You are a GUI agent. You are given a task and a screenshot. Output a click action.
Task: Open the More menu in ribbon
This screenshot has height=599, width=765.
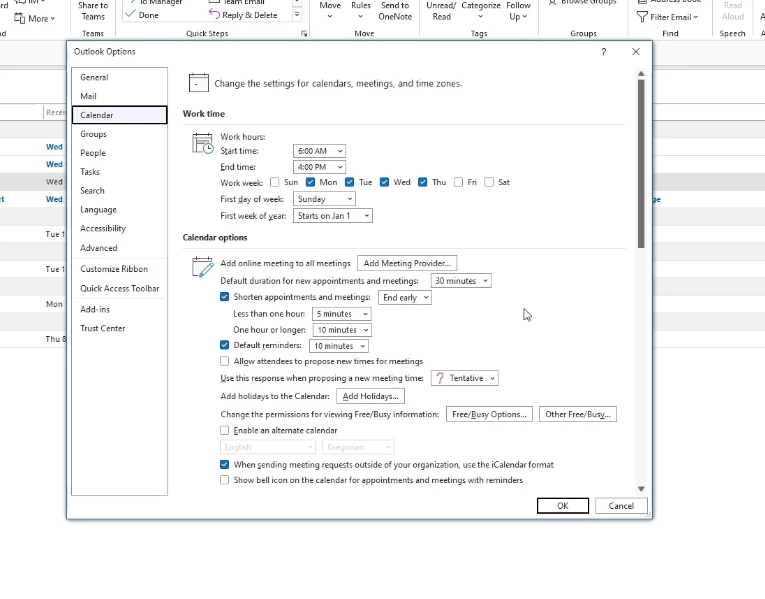tap(34, 19)
